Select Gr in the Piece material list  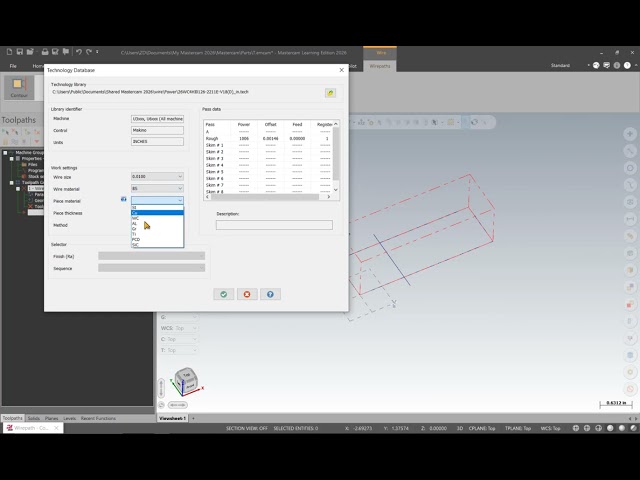pyautogui.click(x=157, y=229)
